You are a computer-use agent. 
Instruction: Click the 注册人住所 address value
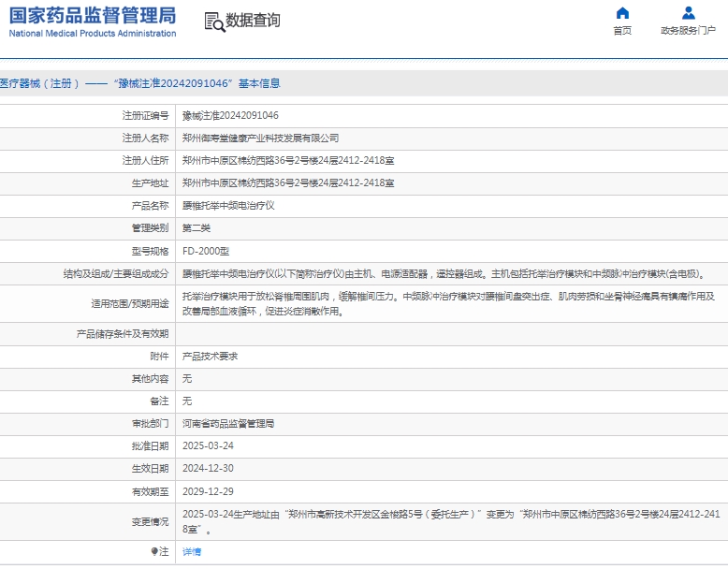288,161
